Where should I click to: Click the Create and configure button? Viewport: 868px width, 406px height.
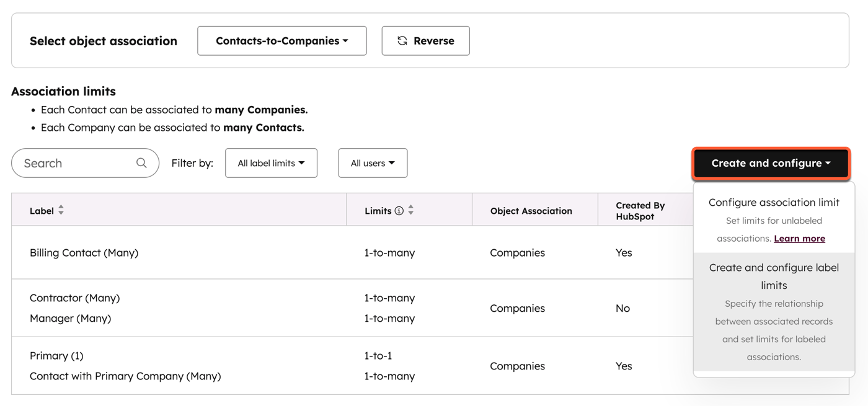pos(771,163)
